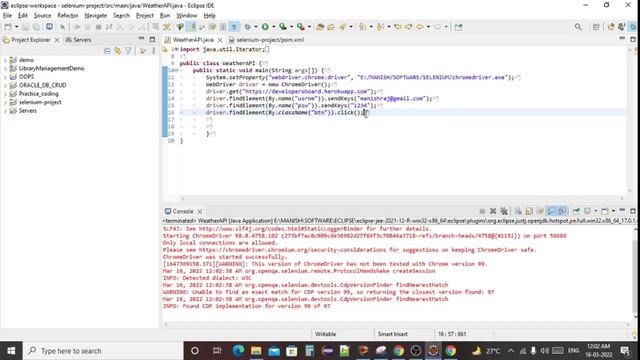Toggle Show Whitespace Characters button
Screen dimensions: 640x360
[234, 27]
